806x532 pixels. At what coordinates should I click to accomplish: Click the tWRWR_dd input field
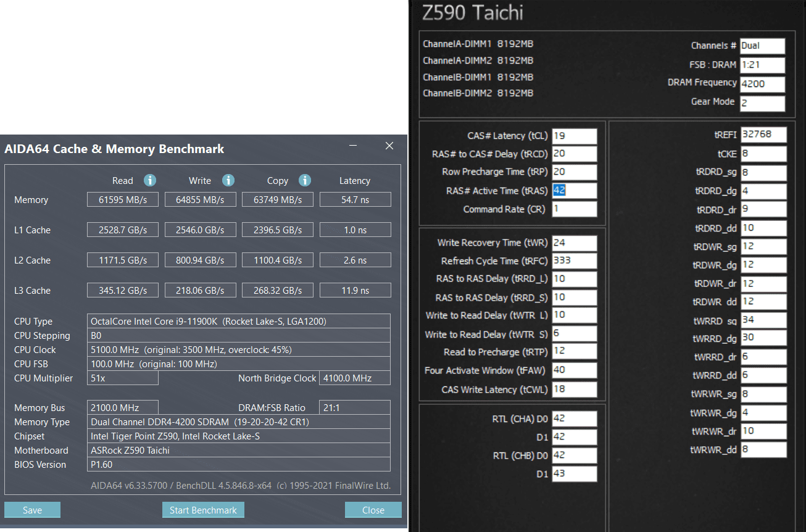click(x=764, y=449)
